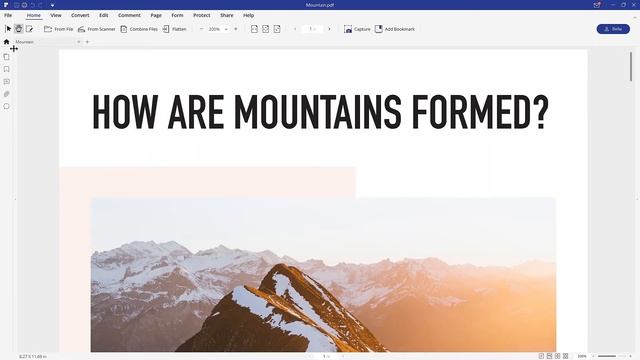
Task: Open the Help menu
Action: pos(249,15)
